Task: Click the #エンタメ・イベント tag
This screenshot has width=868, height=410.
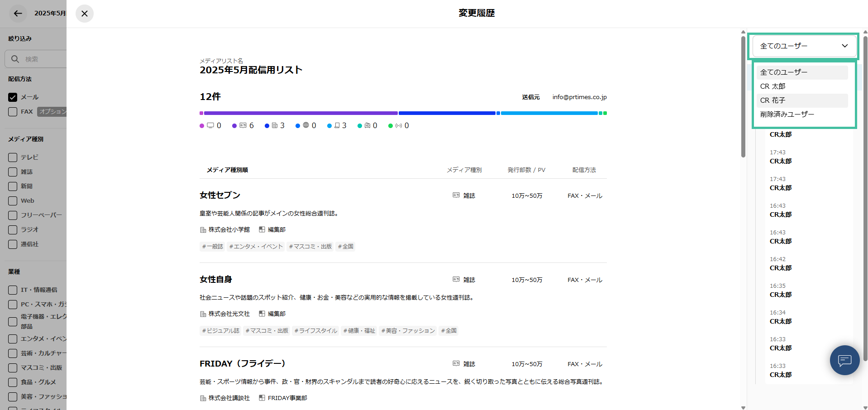Action: point(256,247)
